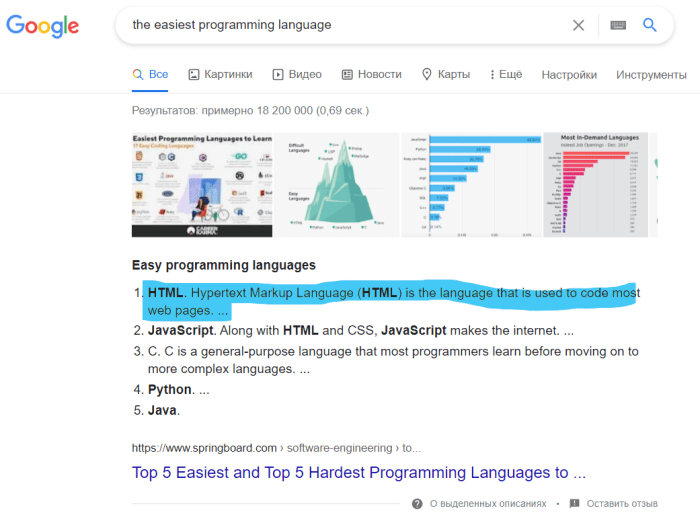This screenshot has width=700, height=525.
Task: Open Top 5 Easiest and Hardest link
Action: pyautogui.click(x=358, y=472)
